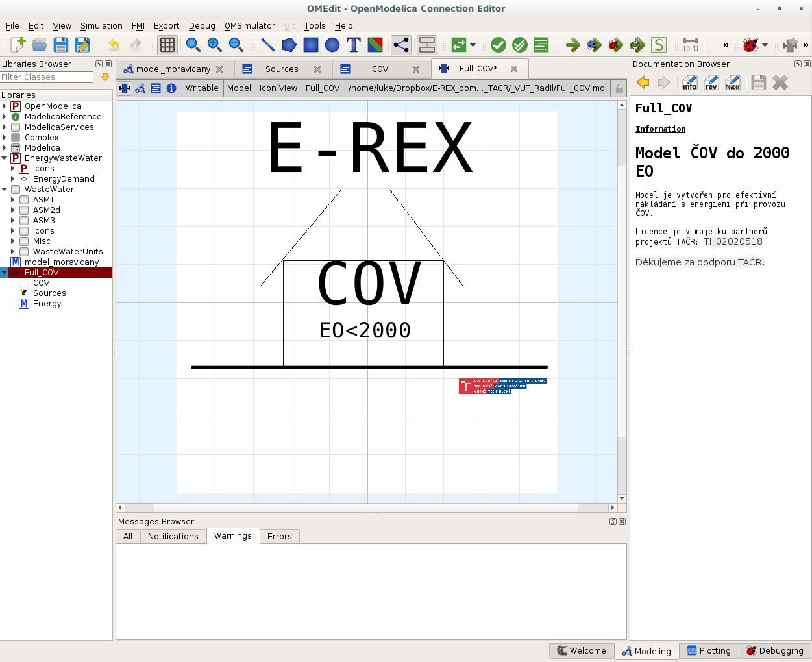Undo the last action

[x=114, y=45]
